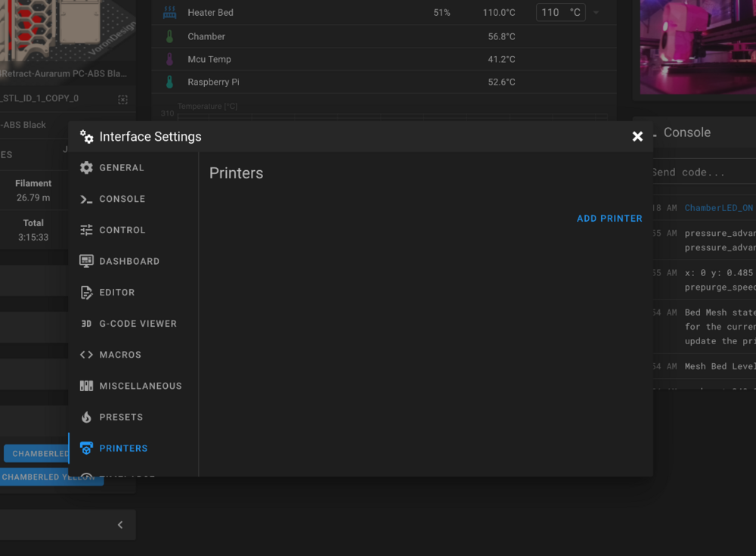Collapse the sidebar with the chevron

pos(120,525)
